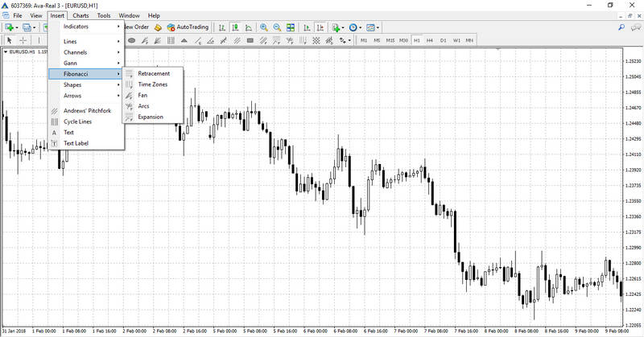Click the Zoom In magnifier icon
Viewport: 644px width, 337px height.
[263, 27]
